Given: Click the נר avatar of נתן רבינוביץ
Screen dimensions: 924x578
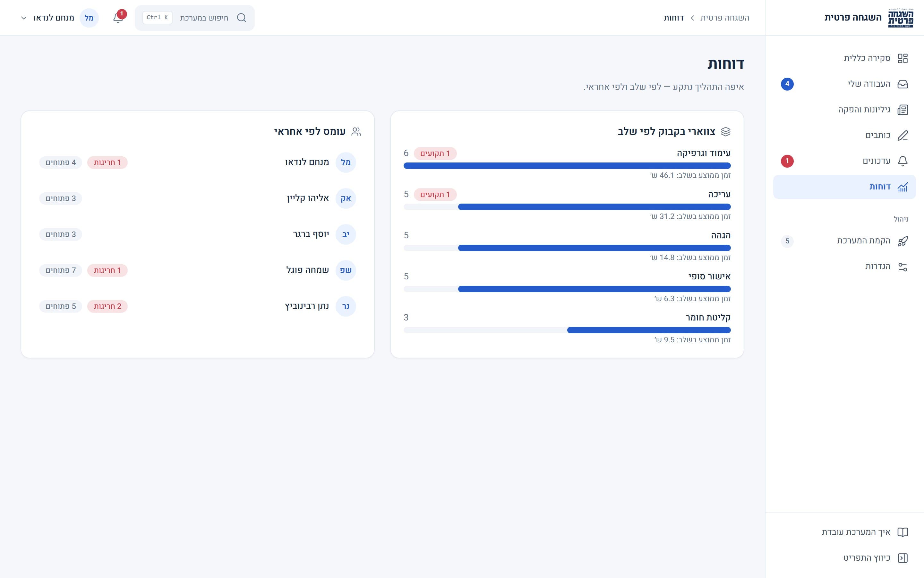Looking at the screenshot, I should pos(346,306).
